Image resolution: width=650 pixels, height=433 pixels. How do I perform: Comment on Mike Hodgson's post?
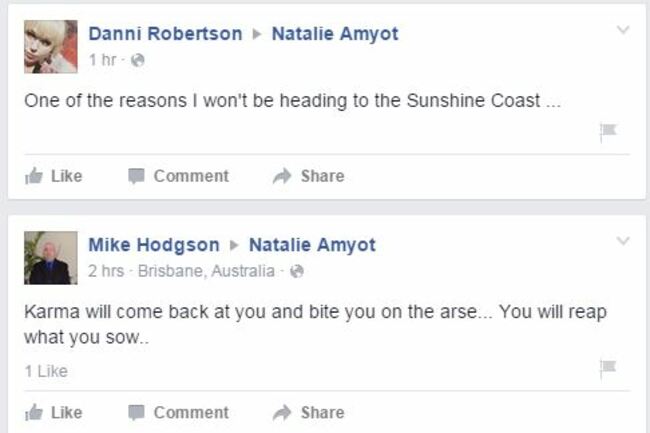click(x=178, y=412)
